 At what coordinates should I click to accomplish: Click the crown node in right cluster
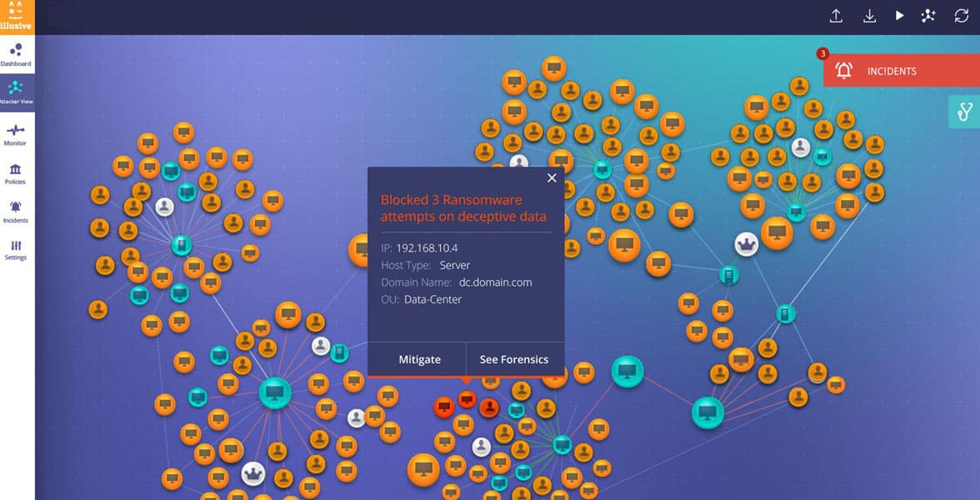pos(747,244)
